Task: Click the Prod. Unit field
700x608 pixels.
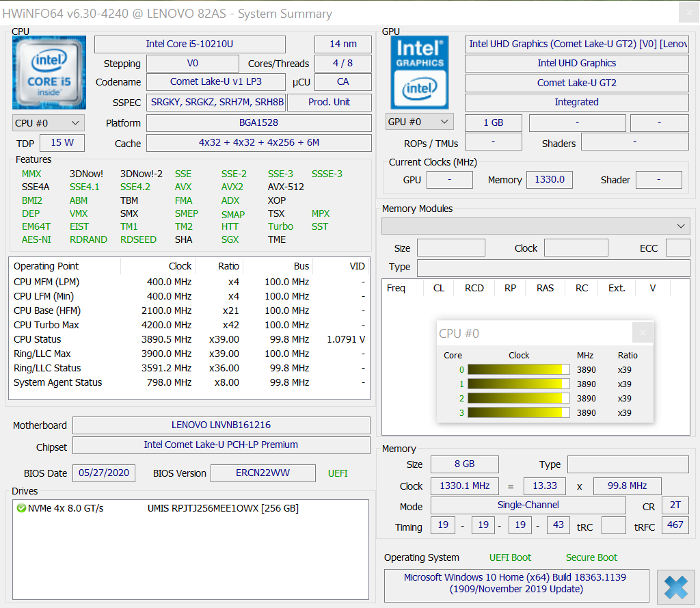Action: [x=329, y=103]
